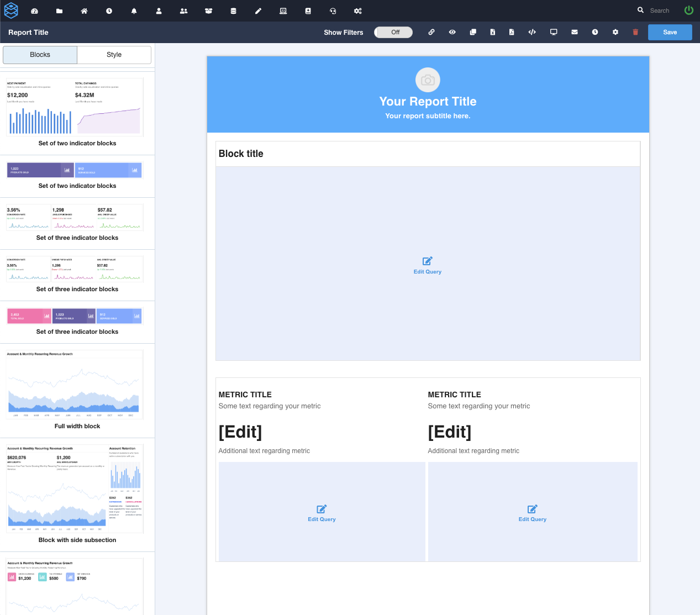This screenshot has width=700, height=615.
Task: Delete report with red trash icon
Action: tap(635, 32)
